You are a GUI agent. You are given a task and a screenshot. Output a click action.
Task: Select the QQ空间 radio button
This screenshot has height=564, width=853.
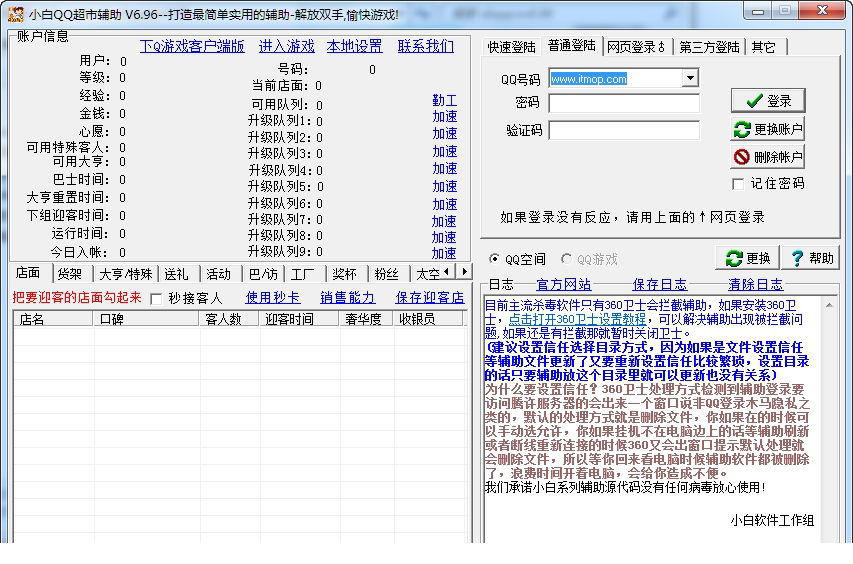pos(494,259)
